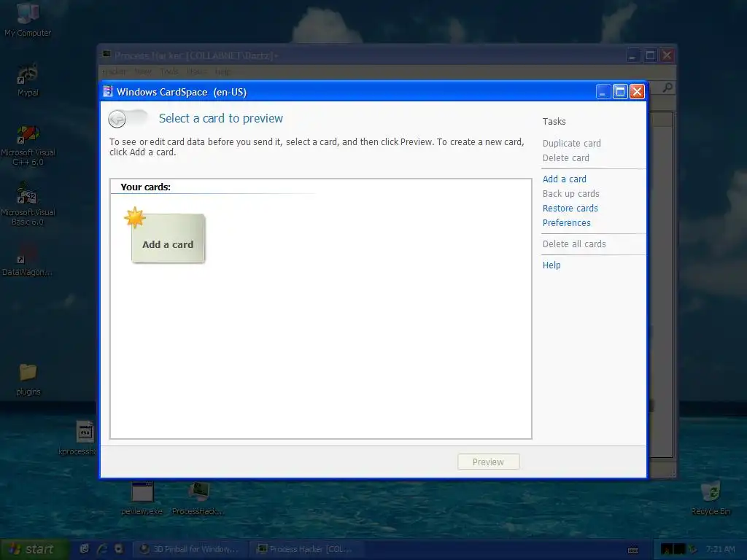
Task: Select the ProcessHacker desktop icon
Action: [x=198, y=499]
